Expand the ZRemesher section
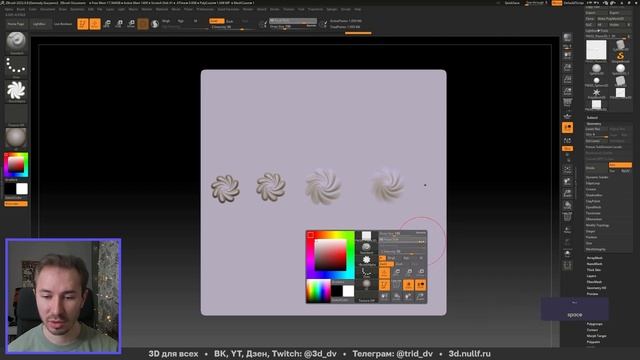The width and height of the screenshot is (640, 360). [x=593, y=219]
